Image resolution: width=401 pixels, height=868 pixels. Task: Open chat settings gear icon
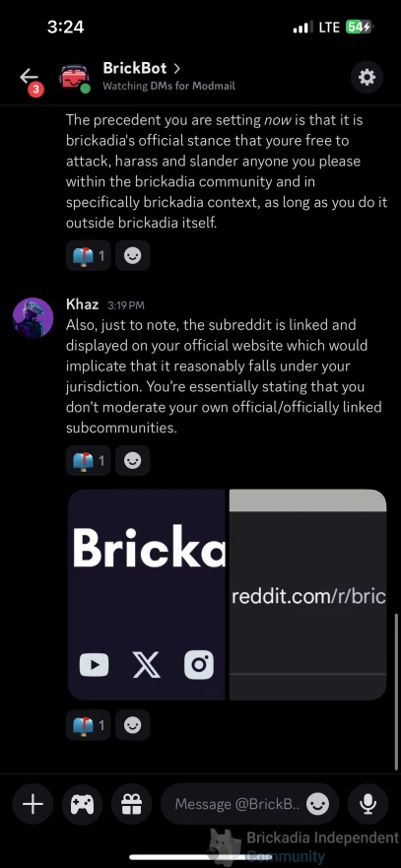[367, 77]
